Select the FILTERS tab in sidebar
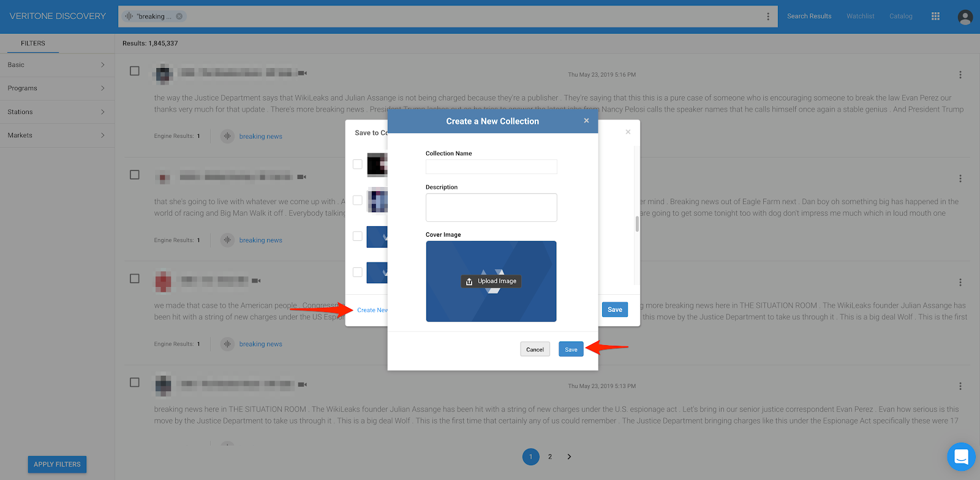 [x=33, y=44]
